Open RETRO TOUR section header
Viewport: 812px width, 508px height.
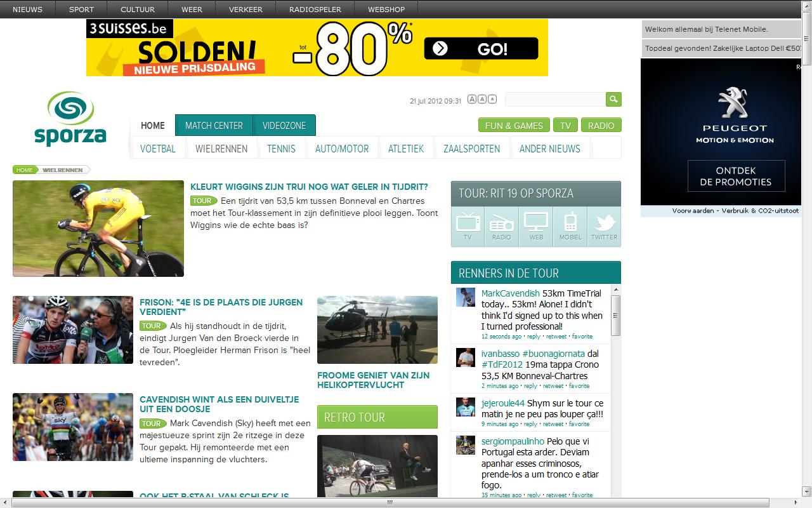pyautogui.click(x=377, y=417)
